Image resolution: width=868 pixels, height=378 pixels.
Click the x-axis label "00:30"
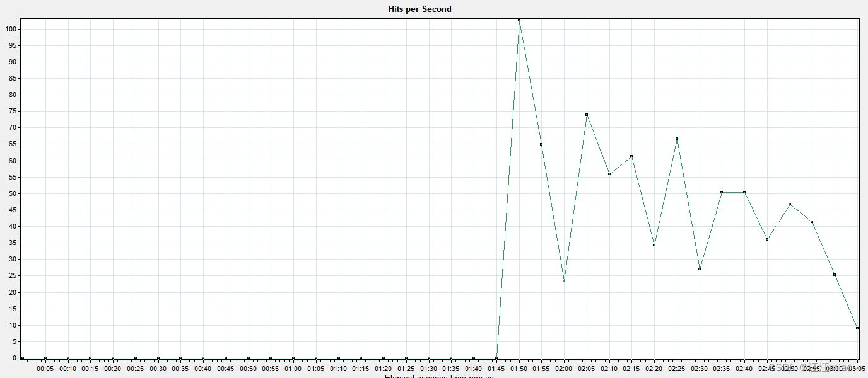[158, 369]
